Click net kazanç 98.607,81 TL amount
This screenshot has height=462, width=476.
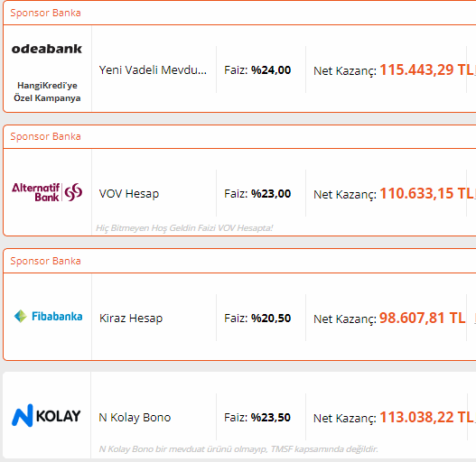(423, 318)
